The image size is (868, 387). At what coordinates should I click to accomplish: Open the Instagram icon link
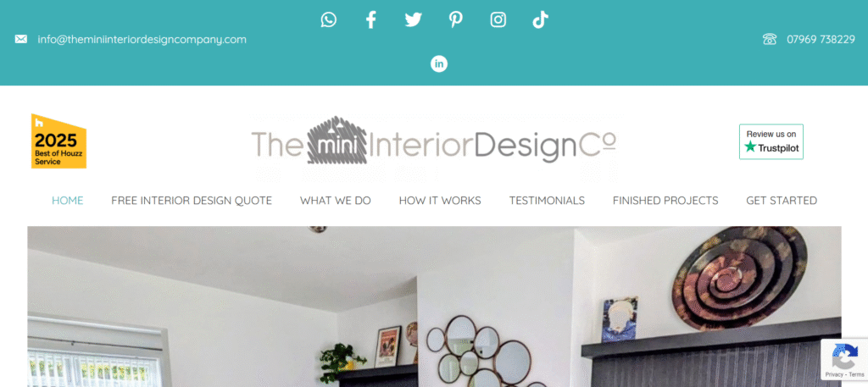(x=498, y=20)
